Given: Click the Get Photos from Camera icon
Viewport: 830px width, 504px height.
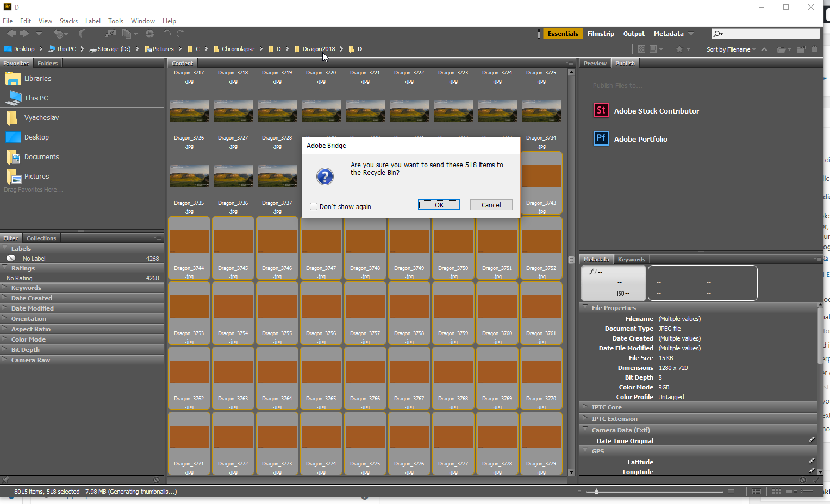Looking at the screenshot, I should click(x=110, y=34).
